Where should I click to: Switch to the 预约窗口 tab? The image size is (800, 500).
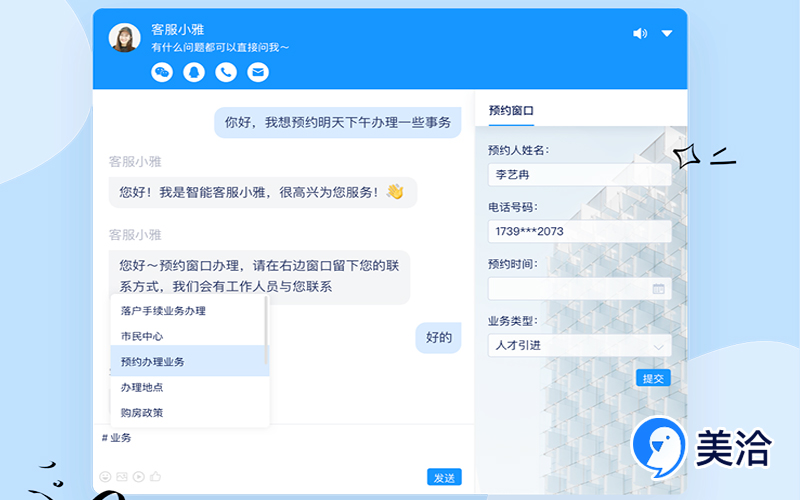pyautogui.click(x=511, y=110)
